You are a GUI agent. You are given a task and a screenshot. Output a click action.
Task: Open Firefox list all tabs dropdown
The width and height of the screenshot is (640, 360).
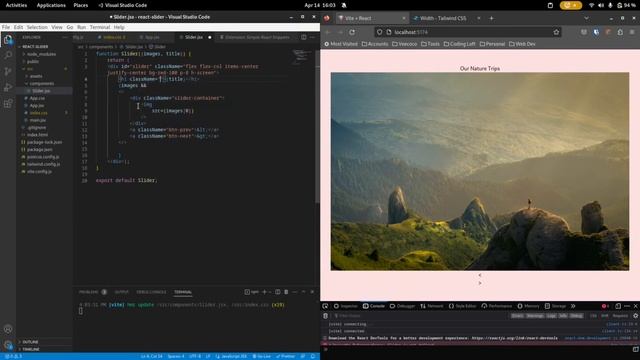tap(587, 18)
